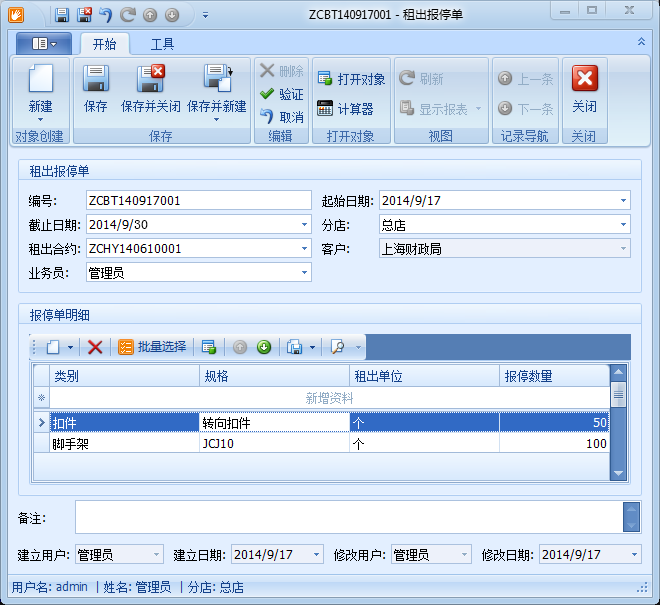Select the 转向扣件 cell
Viewport: 660px width, 605px height.
click(274, 423)
